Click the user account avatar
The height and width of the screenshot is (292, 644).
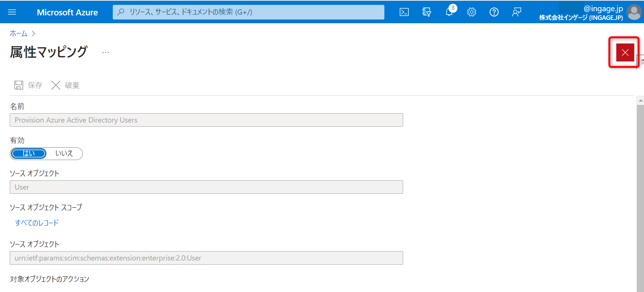coord(634,12)
